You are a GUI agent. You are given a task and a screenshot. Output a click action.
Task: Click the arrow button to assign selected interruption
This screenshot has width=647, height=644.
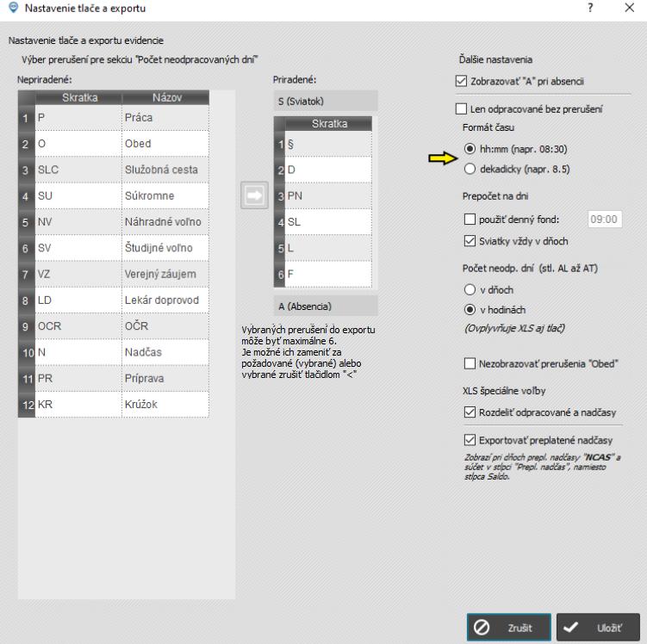coord(253,195)
